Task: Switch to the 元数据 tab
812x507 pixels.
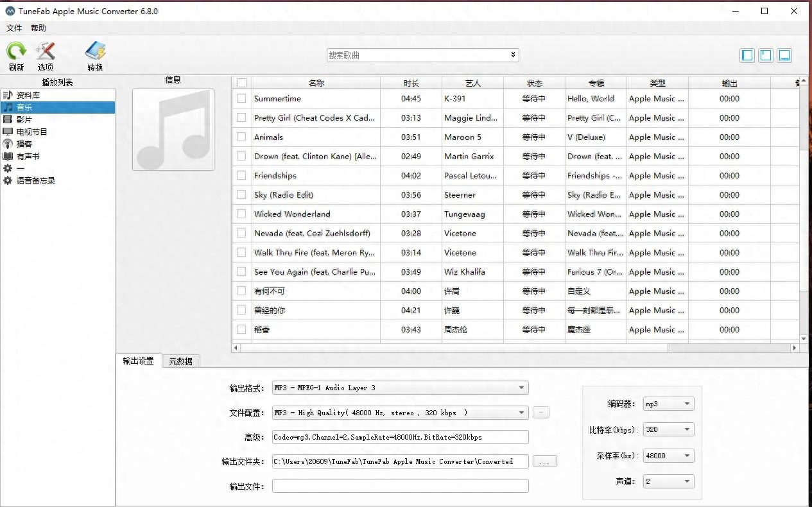Action: (x=182, y=361)
